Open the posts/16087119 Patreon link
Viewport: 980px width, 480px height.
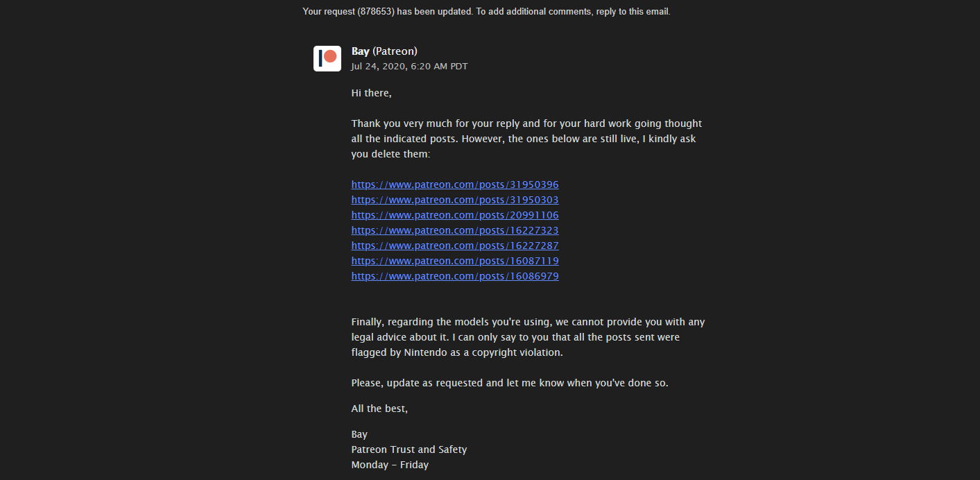click(455, 261)
